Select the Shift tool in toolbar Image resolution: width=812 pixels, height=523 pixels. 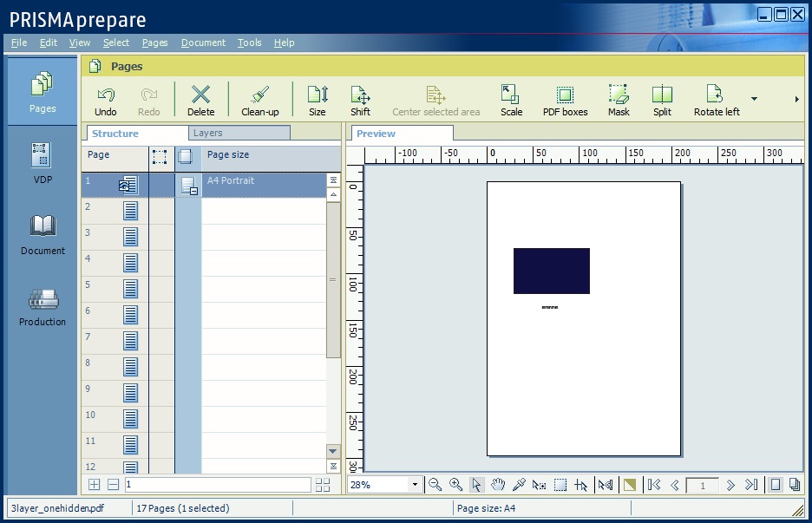click(x=360, y=100)
